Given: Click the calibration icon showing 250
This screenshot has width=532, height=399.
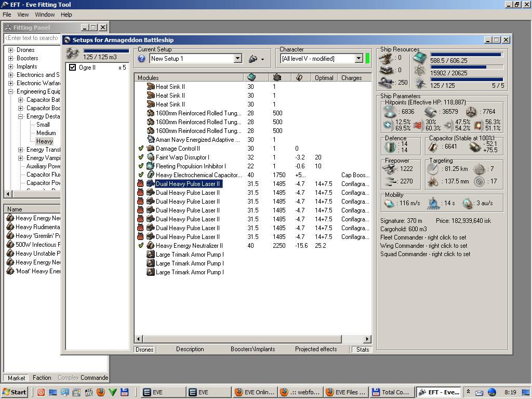Looking at the screenshot, I should click(387, 82).
